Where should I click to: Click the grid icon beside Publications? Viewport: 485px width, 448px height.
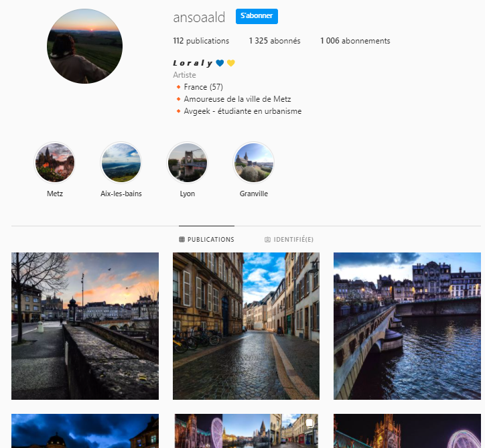tap(182, 239)
